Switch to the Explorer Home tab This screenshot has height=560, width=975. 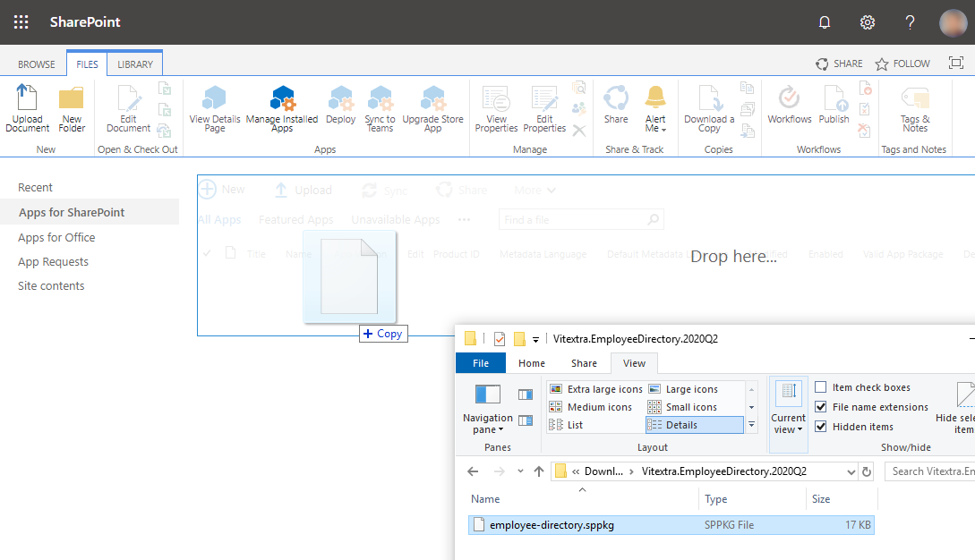[532, 363]
